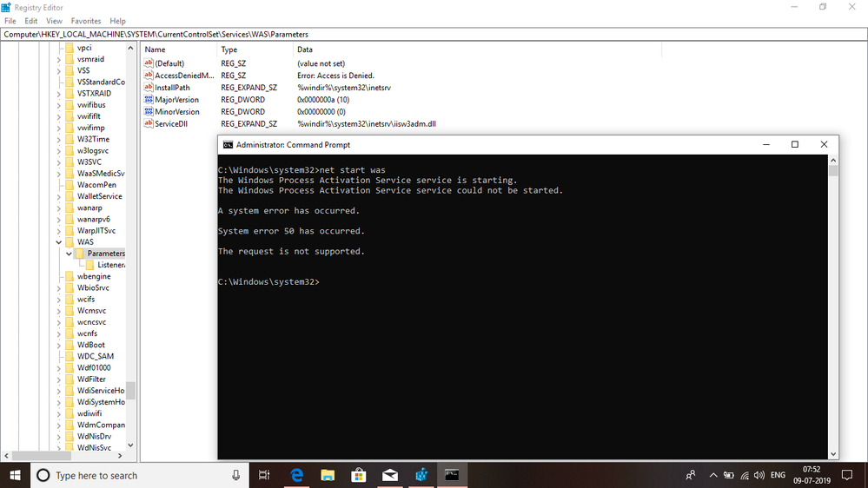
Task: Select the WalletService key in the tree
Action: coord(99,196)
